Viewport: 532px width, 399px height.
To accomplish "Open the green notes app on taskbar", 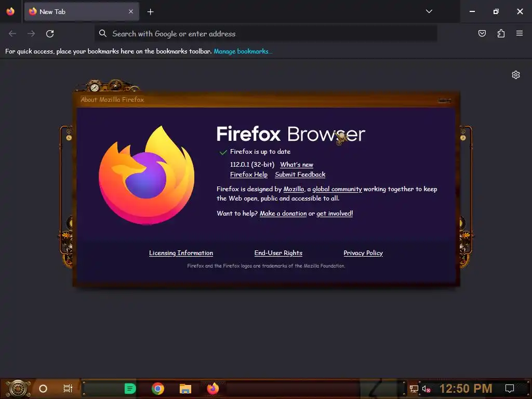I will [x=130, y=389].
